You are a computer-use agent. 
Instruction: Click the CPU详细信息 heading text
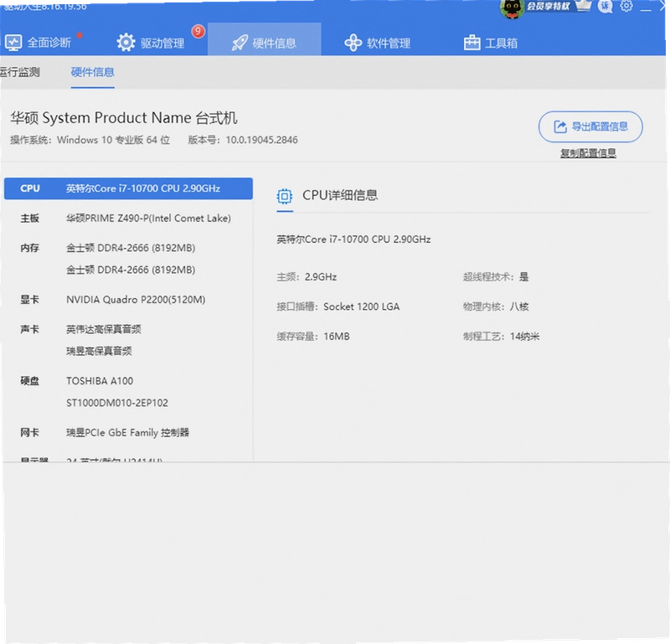tap(340, 196)
